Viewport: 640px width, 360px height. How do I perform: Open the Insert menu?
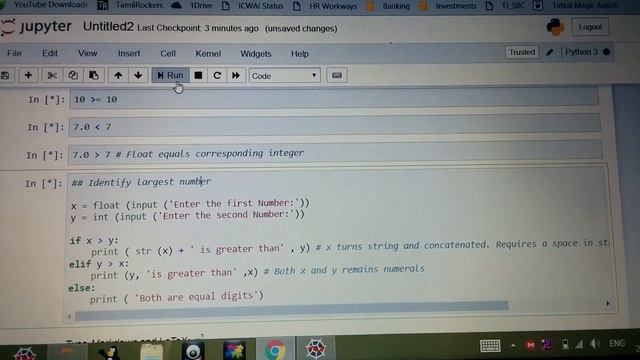129,53
